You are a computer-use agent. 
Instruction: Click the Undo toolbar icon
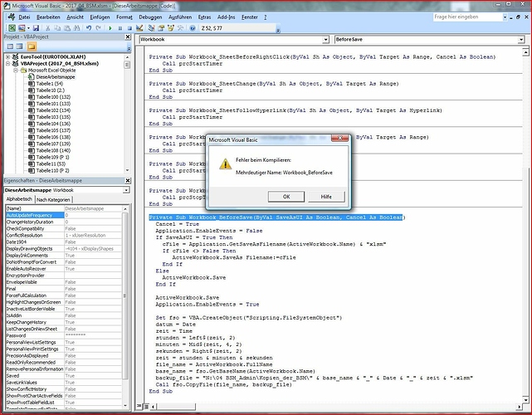89,28
